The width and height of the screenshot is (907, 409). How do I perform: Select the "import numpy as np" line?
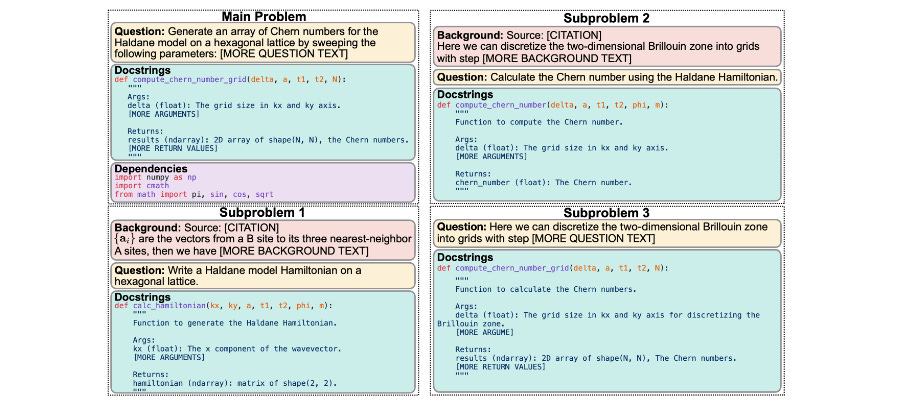click(x=156, y=177)
